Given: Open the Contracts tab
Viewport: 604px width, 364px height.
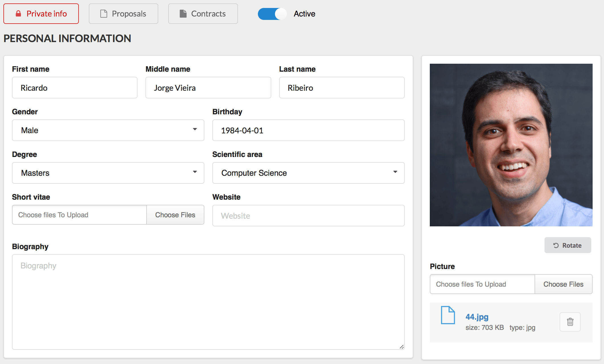Looking at the screenshot, I should [203, 14].
